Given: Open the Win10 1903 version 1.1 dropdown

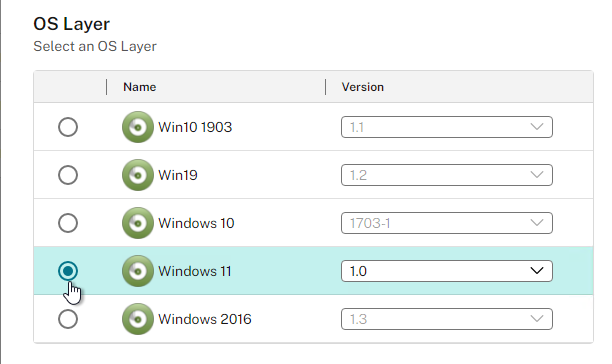Looking at the screenshot, I should pyautogui.click(x=447, y=127).
